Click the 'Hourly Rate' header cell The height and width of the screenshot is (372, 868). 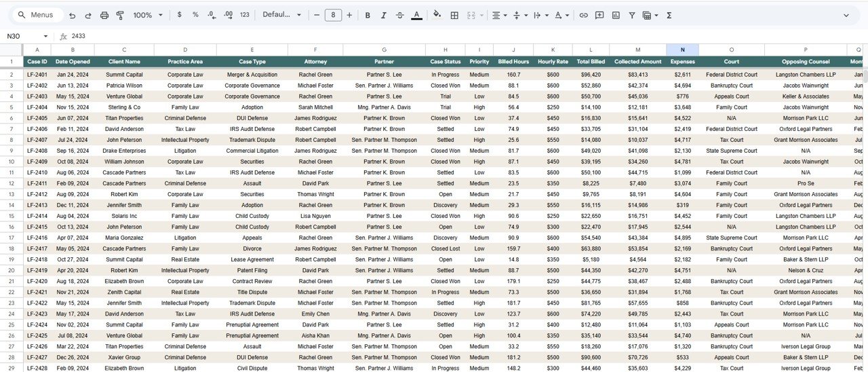(x=553, y=62)
